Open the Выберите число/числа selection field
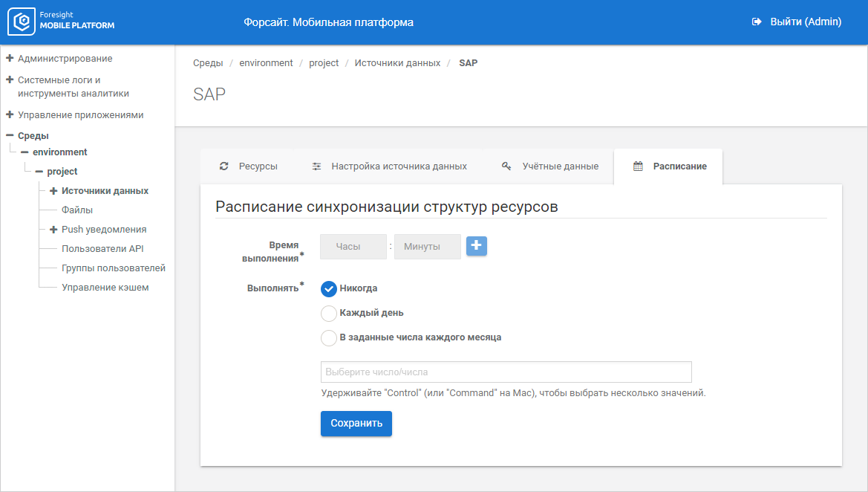 point(506,372)
